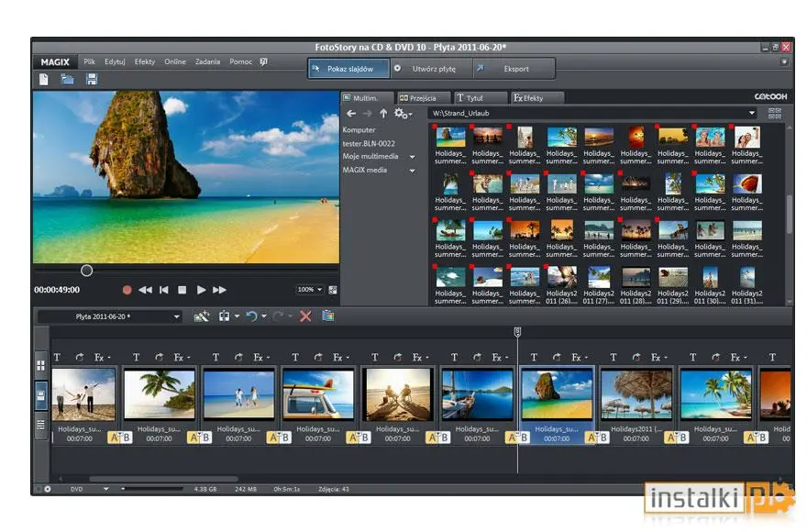Switch to the Fx Efekty tab

click(536, 98)
